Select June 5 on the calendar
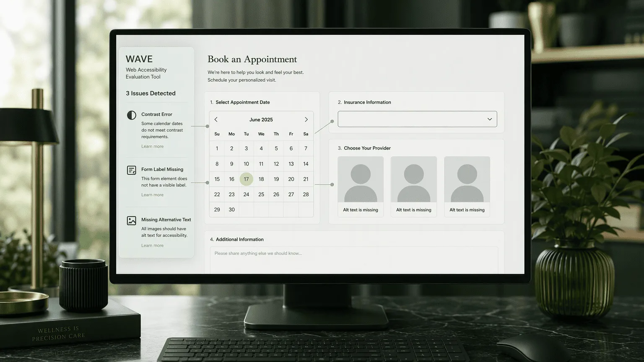The height and width of the screenshot is (362, 644). click(x=276, y=148)
